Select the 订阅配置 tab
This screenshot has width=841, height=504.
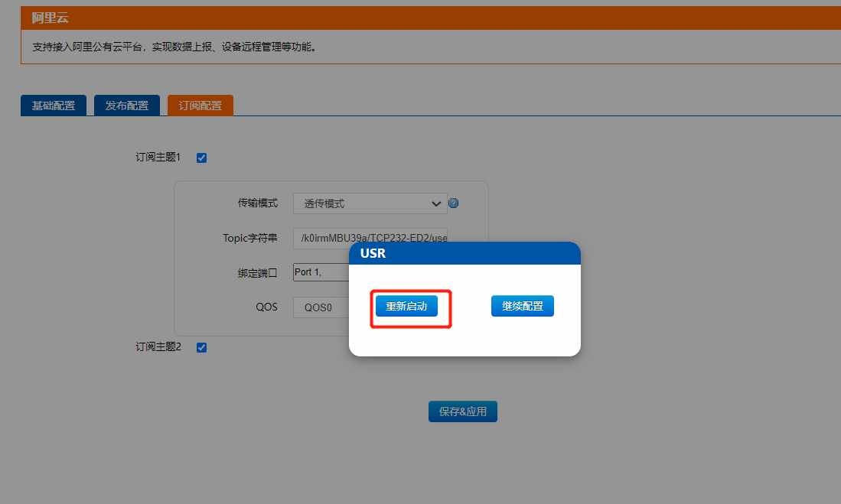click(x=200, y=106)
